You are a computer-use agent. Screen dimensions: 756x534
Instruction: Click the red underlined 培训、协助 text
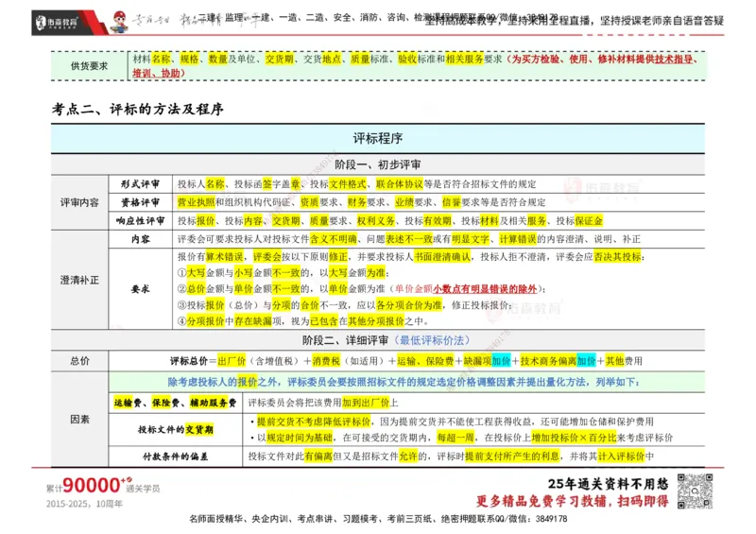click(x=159, y=74)
